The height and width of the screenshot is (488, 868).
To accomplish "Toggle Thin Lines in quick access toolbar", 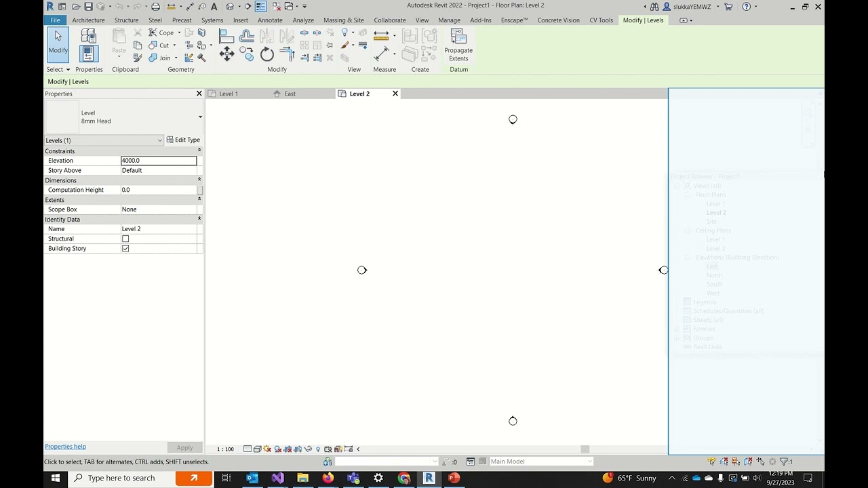I will [x=260, y=7].
